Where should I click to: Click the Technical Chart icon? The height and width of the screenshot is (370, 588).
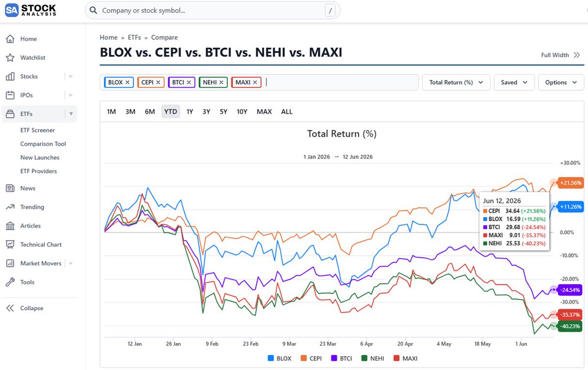pyautogui.click(x=10, y=245)
